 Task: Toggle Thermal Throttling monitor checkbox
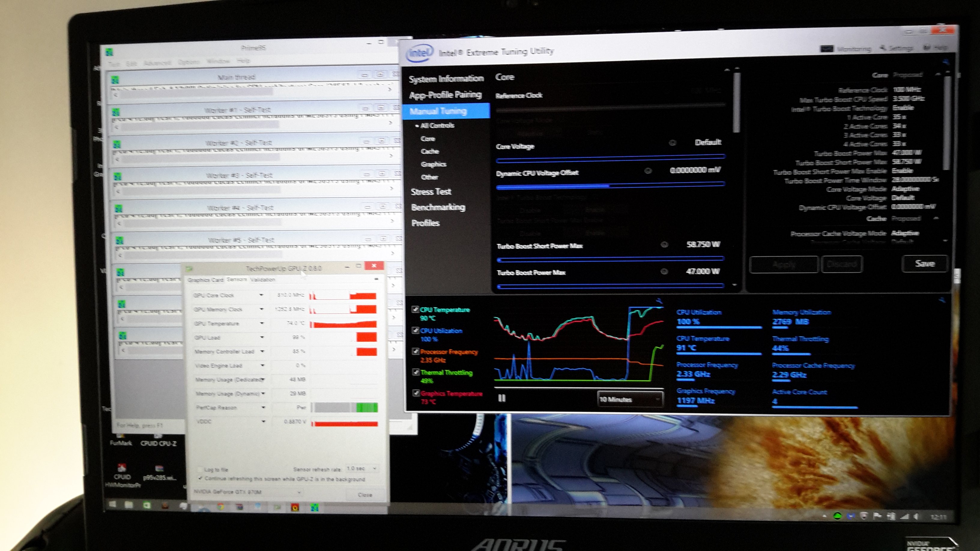coord(416,372)
